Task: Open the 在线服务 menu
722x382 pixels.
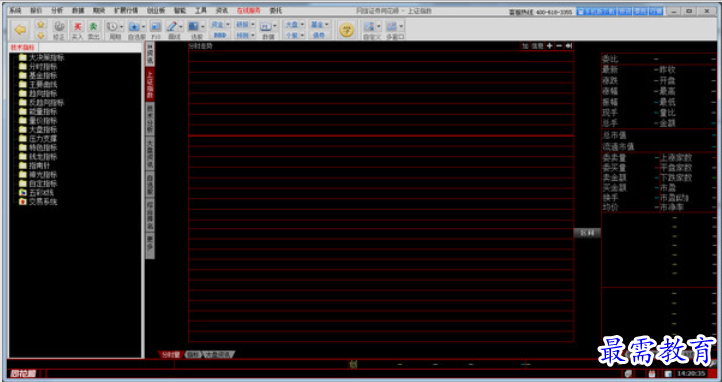Action: click(x=249, y=10)
